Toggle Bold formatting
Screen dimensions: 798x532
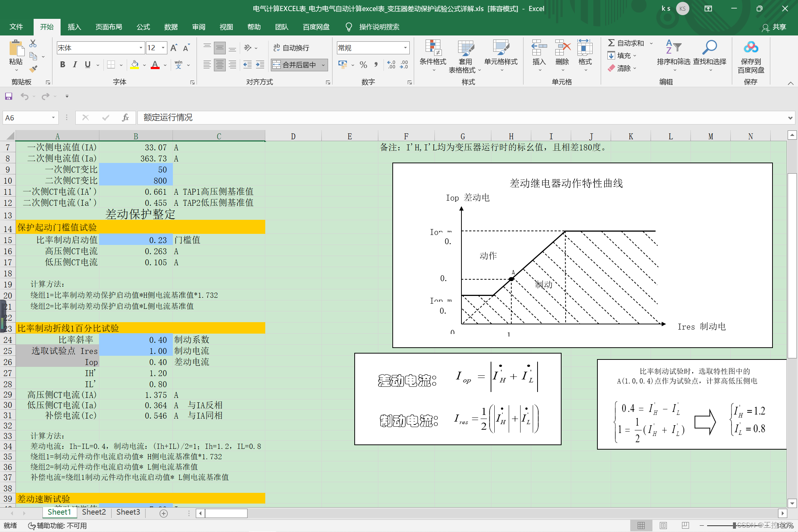click(62, 65)
